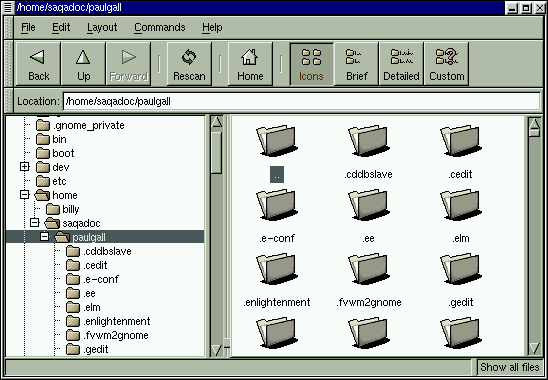This screenshot has height=380, width=548.
Task: Click the Show all files status button
Action: pos(510,367)
